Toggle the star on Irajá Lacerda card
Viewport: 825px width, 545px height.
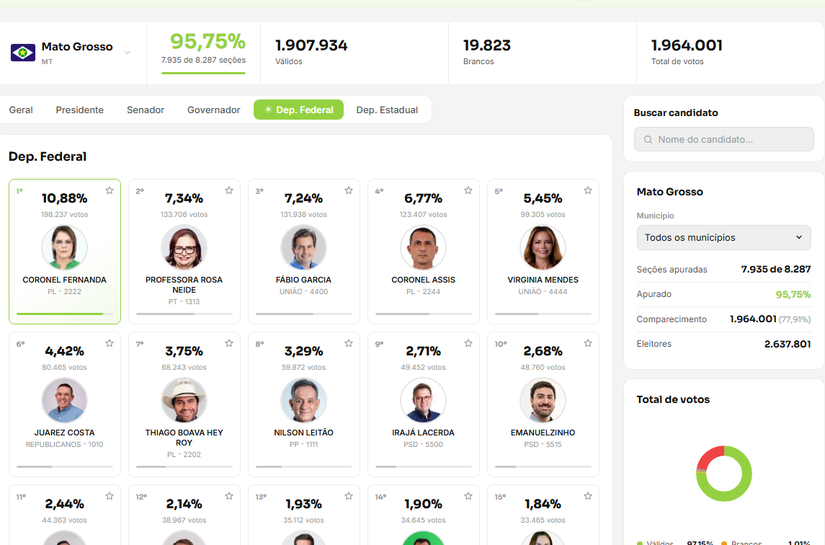click(x=468, y=343)
